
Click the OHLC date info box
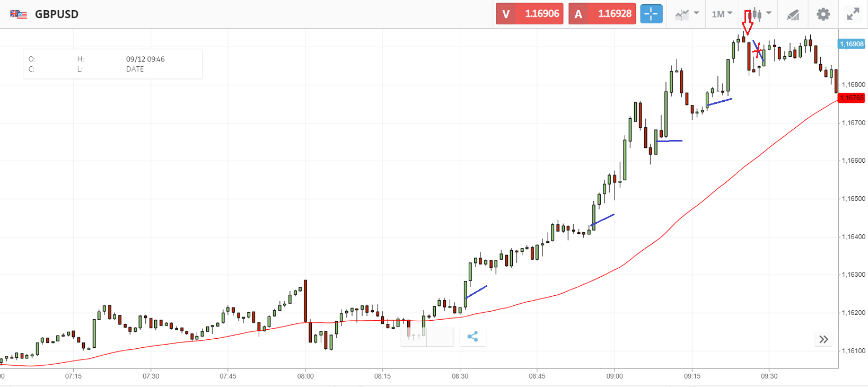112,64
